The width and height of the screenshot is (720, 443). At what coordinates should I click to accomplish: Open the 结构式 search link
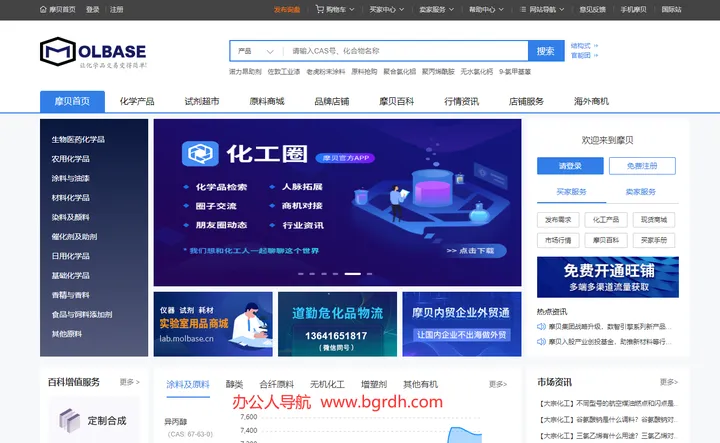(x=584, y=46)
